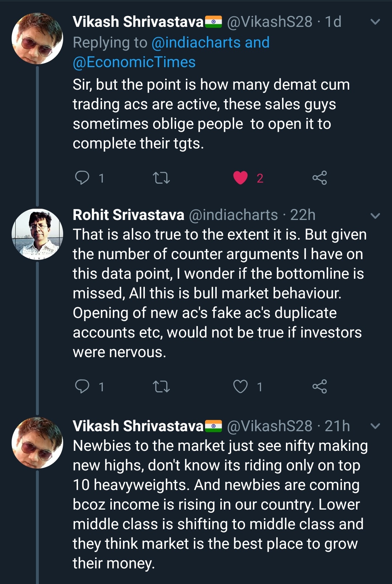Screen dimensions: 392x584
Task: Retweet Vikash's first tweet about demat accounts
Action: 161,178
